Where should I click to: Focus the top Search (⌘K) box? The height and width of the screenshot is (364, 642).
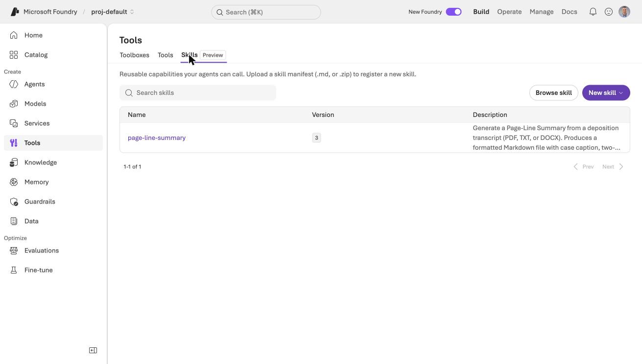click(266, 12)
